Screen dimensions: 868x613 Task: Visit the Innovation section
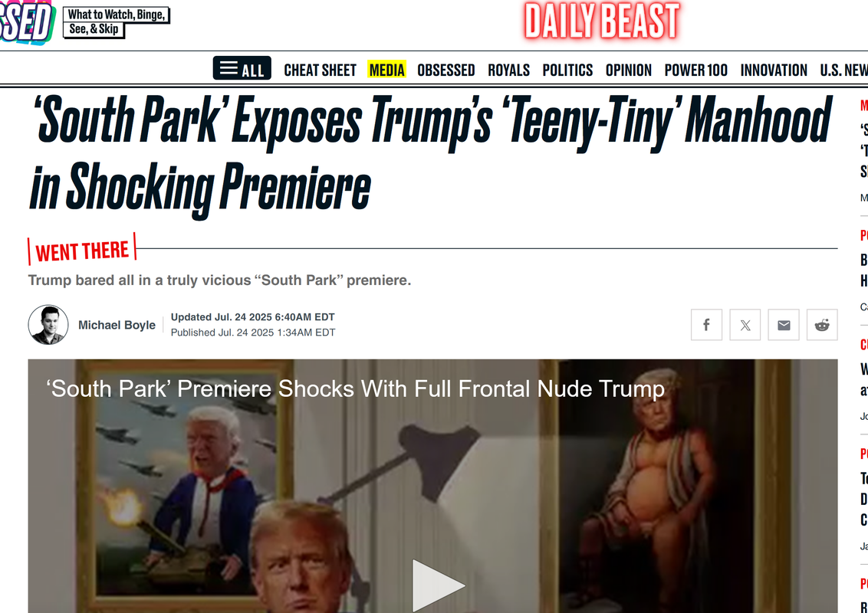[774, 70]
